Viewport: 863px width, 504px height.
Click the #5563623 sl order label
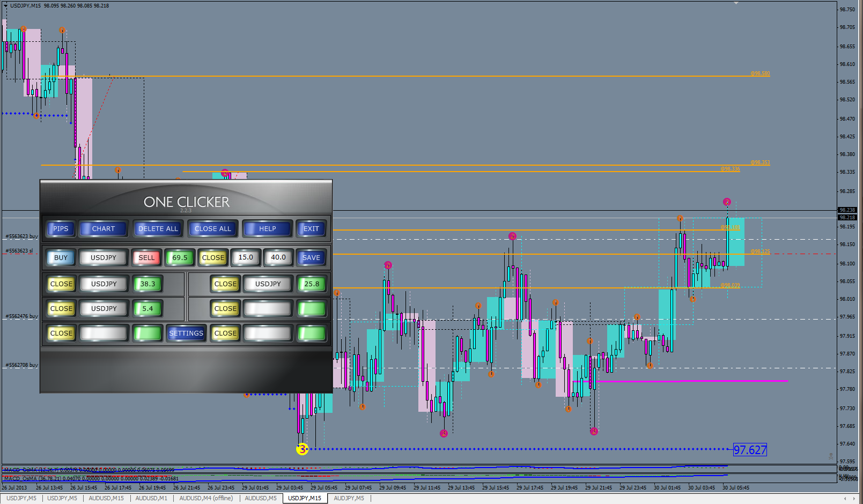tap(19, 251)
